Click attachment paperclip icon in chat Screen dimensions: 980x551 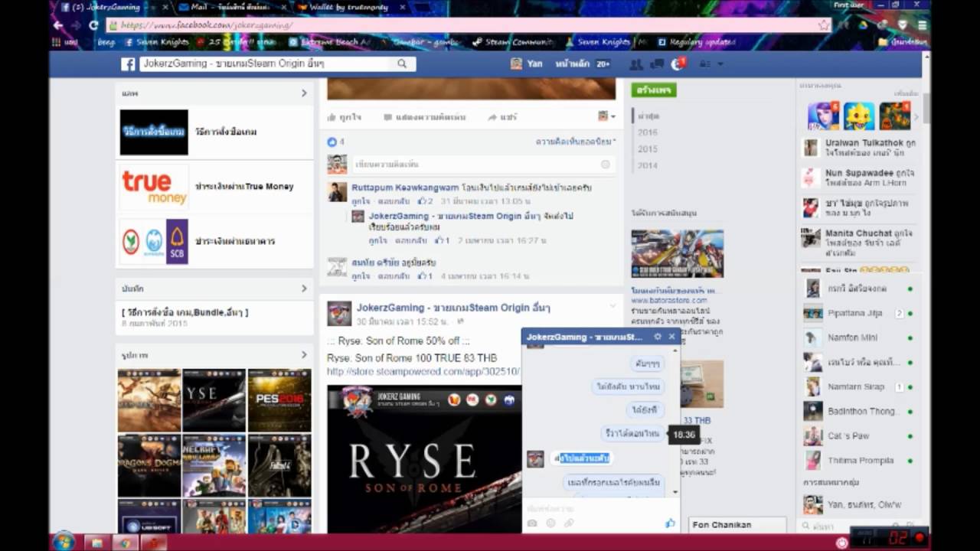[x=569, y=523]
